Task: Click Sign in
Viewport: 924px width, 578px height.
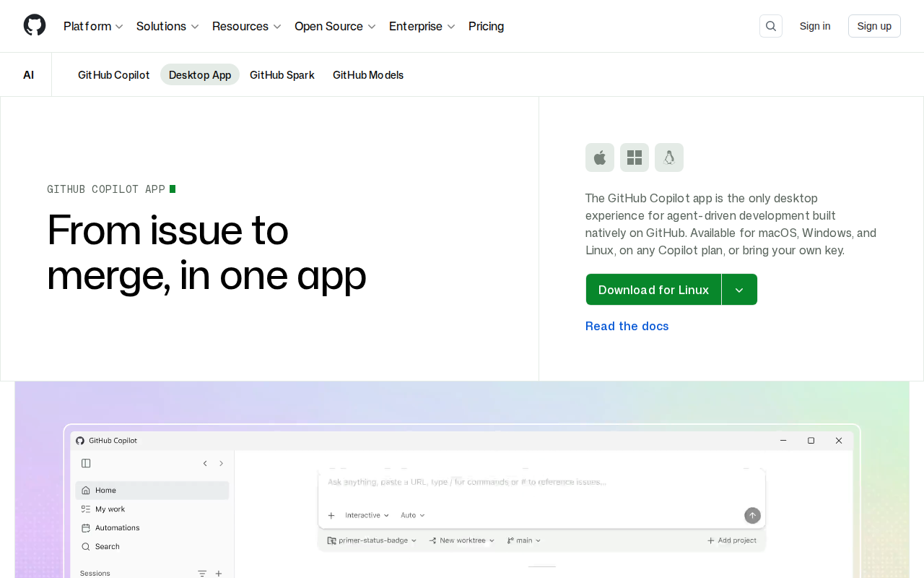Action: click(815, 26)
